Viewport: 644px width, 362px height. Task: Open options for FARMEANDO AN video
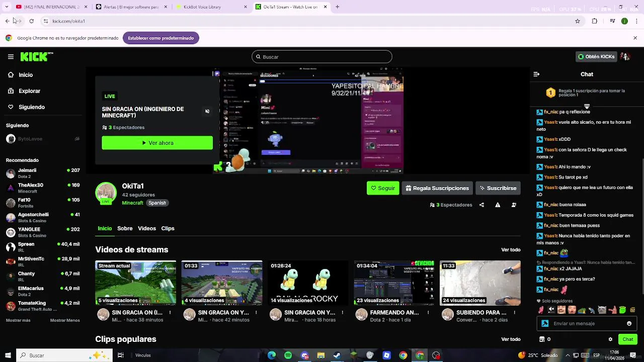[x=428, y=313]
